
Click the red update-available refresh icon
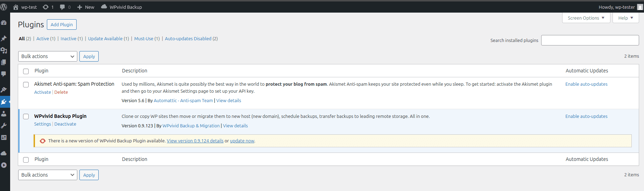coord(43,141)
